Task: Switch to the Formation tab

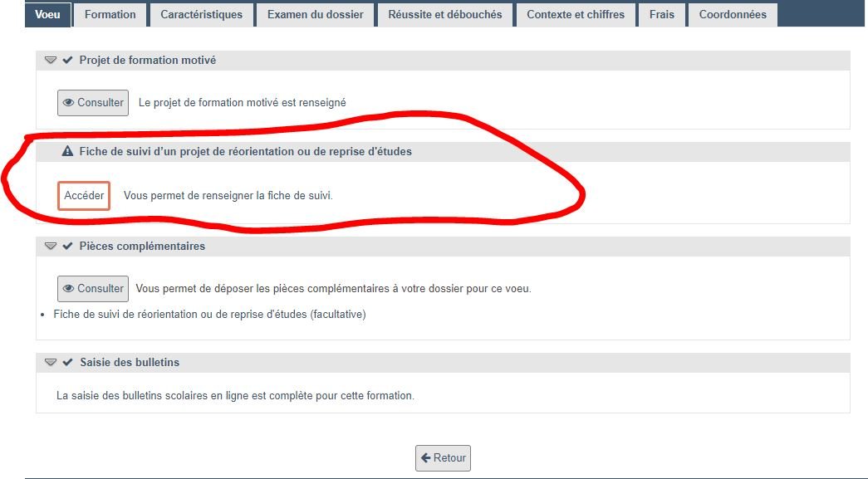Action: [x=110, y=14]
